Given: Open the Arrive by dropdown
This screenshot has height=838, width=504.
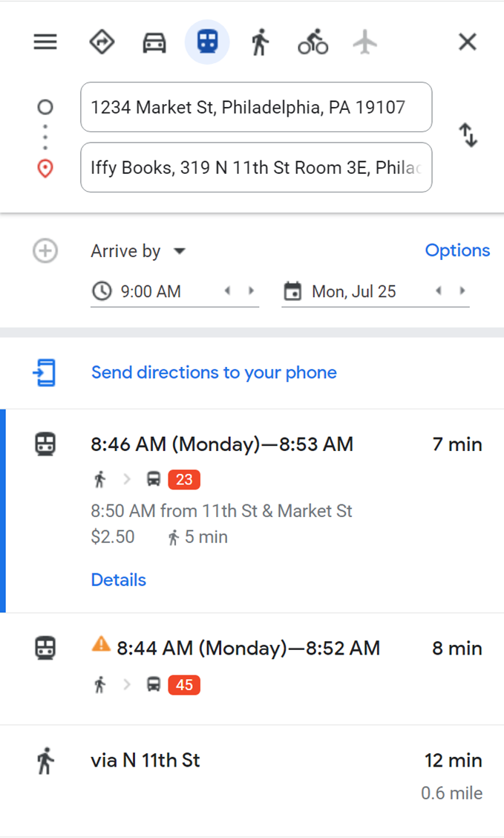Looking at the screenshot, I should click(x=137, y=251).
